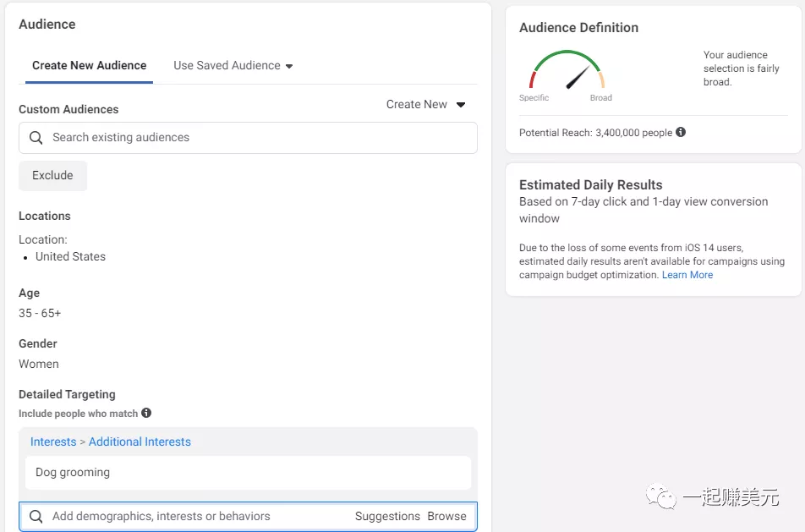This screenshot has height=532, width=805.
Task: Click magnifier icon in Add demographics field
Action: point(36,516)
